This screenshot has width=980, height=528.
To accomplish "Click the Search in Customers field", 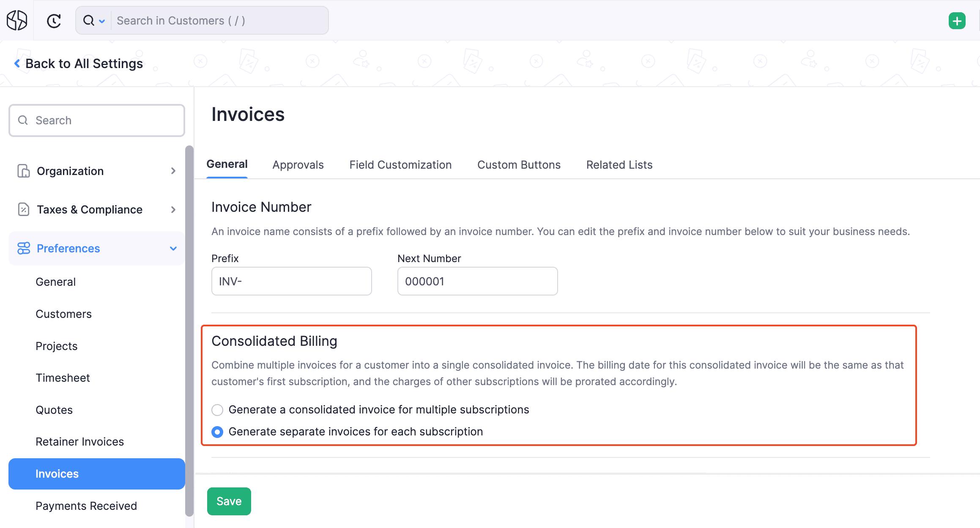I will (x=219, y=20).
